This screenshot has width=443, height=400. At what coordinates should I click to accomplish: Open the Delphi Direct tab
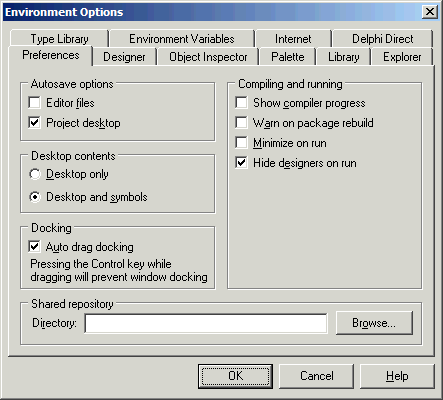coord(383,39)
